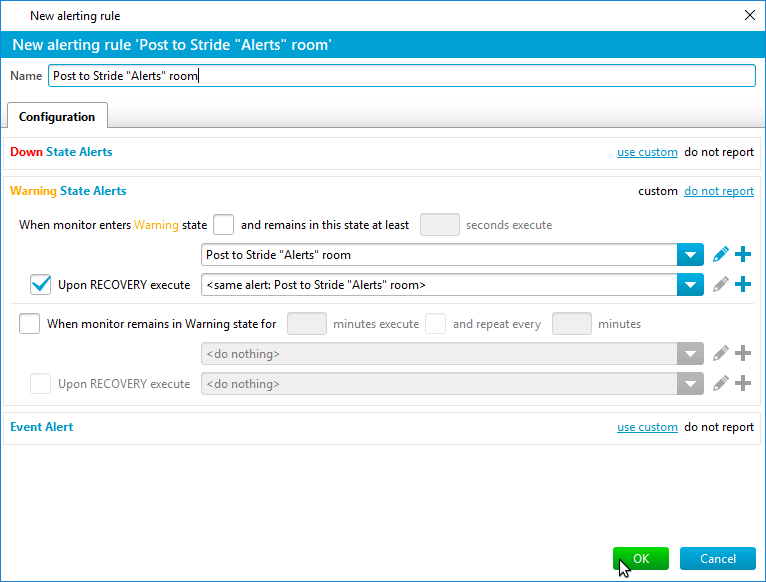The image size is (766, 582).
Task: Open the 'Post to Stride "Alerts" room' alert dropdown
Action: [x=690, y=255]
